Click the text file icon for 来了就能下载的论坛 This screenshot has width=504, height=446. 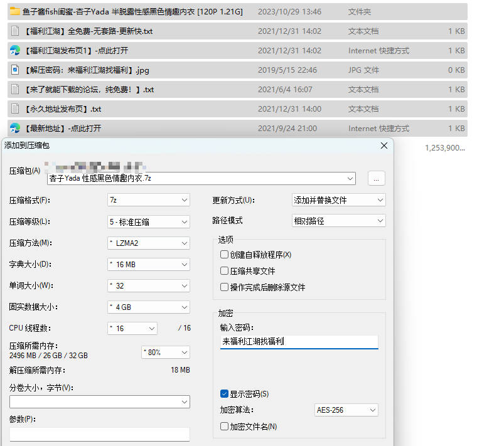[x=15, y=89]
